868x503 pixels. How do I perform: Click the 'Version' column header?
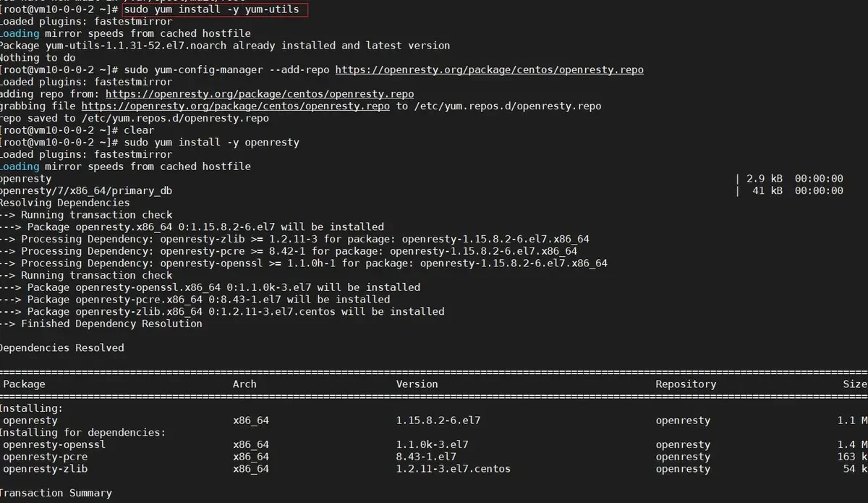[x=417, y=384]
